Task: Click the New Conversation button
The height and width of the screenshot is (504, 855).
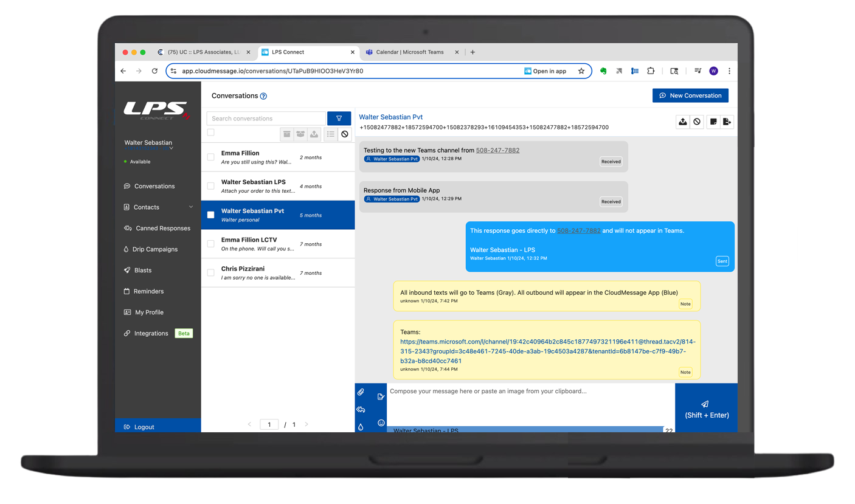Action: click(690, 95)
